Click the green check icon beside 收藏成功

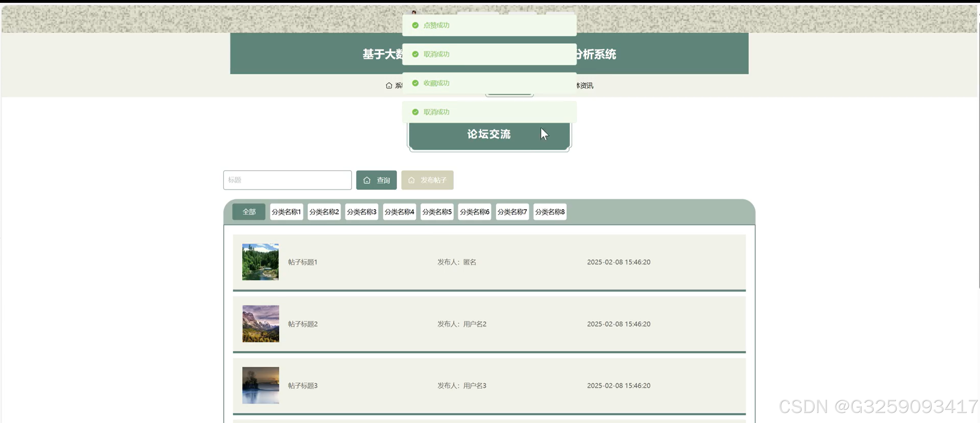coord(415,83)
